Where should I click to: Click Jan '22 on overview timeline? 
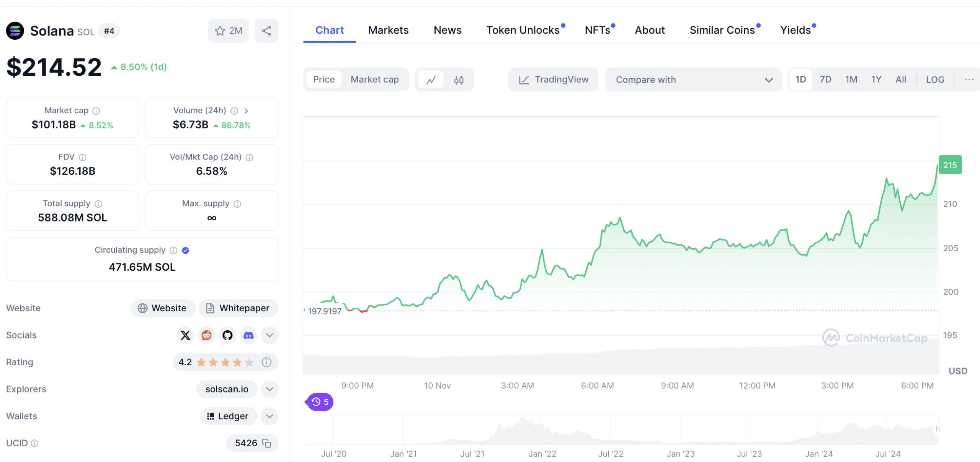pyautogui.click(x=542, y=454)
